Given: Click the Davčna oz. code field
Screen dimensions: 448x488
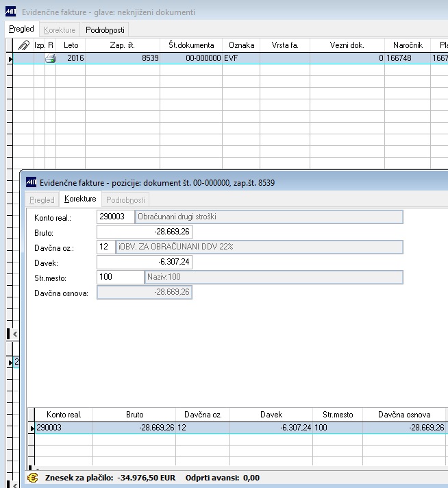Looking at the screenshot, I should pos(105,247).
